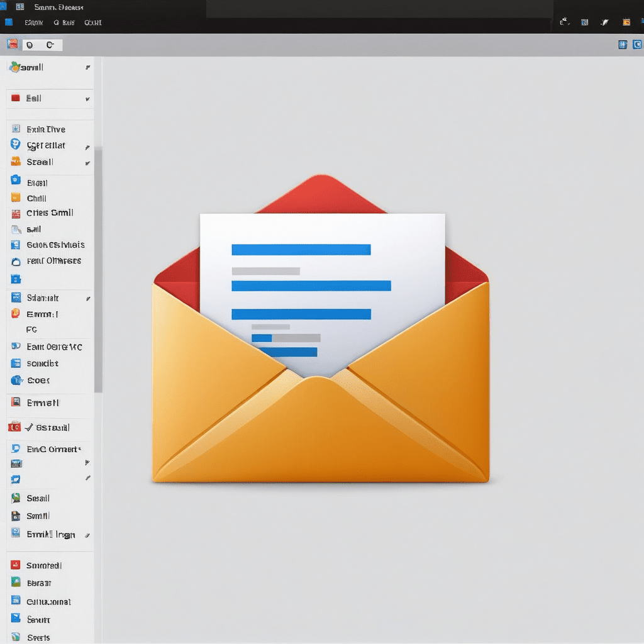
Task: Toggle the check mark at the 'Eall' row's right
Action: [87, 99]
